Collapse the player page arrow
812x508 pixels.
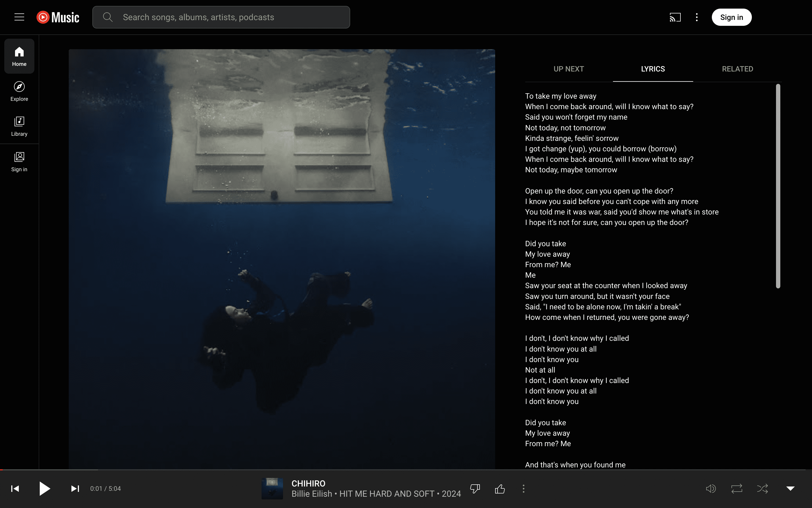point(791,489)
